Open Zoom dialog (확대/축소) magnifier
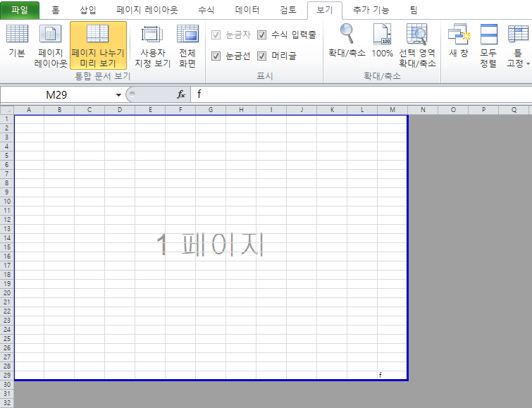 [347, 40]
